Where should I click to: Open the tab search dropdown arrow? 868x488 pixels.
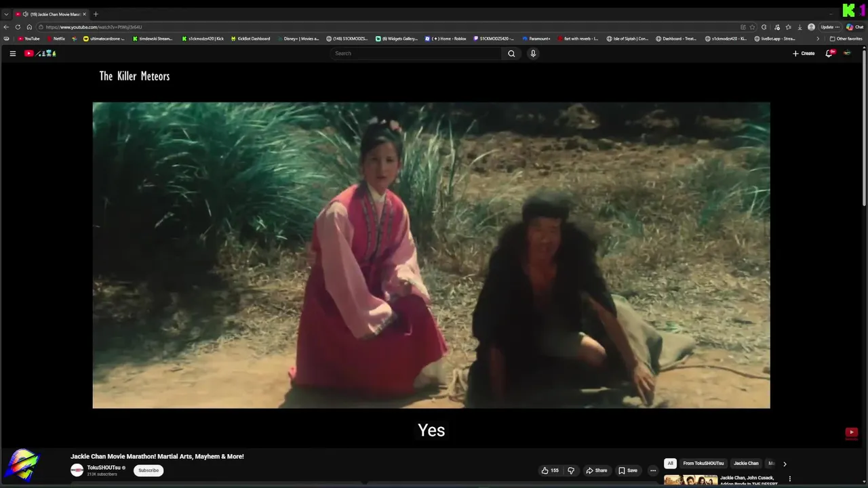click(x=6, y=14)
